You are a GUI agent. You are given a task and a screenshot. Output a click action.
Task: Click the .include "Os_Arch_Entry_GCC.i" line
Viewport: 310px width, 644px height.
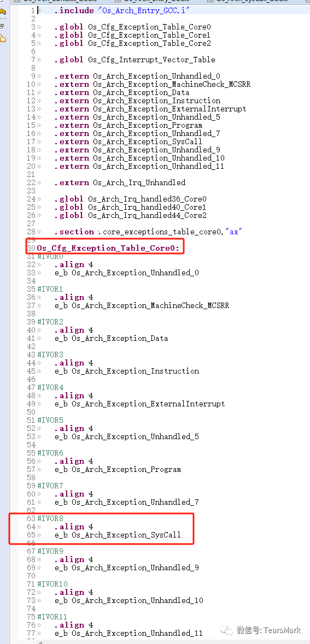click(121, 10)
